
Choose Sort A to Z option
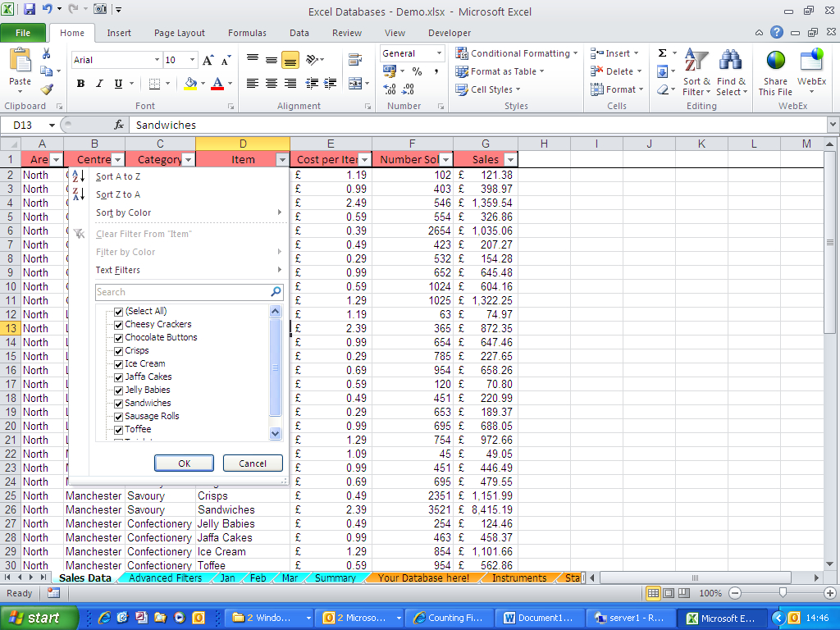pyautogui.click(x=118, y=176)
